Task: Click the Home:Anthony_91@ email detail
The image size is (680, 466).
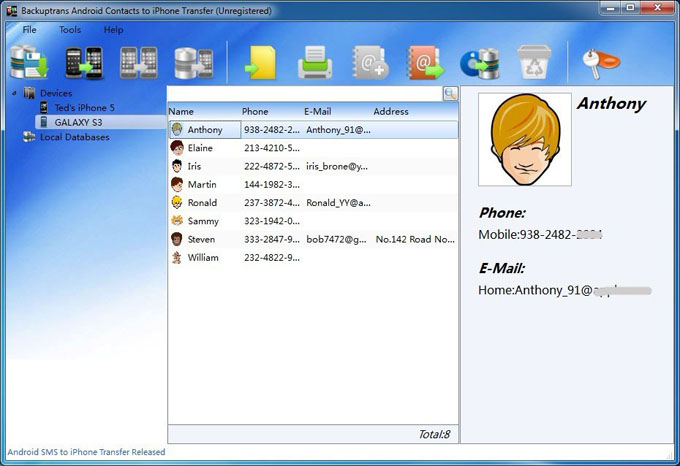Action: [565, 290]
